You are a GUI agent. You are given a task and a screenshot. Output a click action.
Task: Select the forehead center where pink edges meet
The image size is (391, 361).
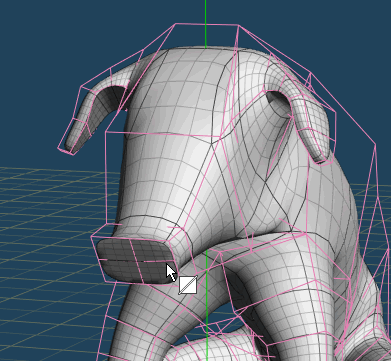[x=213, y=143]
